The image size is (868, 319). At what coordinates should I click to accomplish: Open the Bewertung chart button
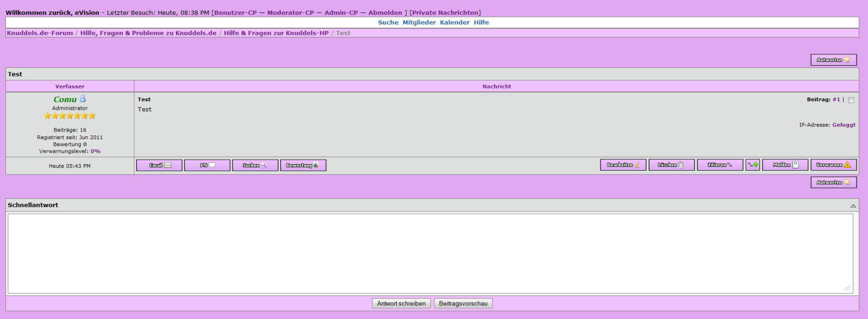pyautogui.click(x=303, y=165)
